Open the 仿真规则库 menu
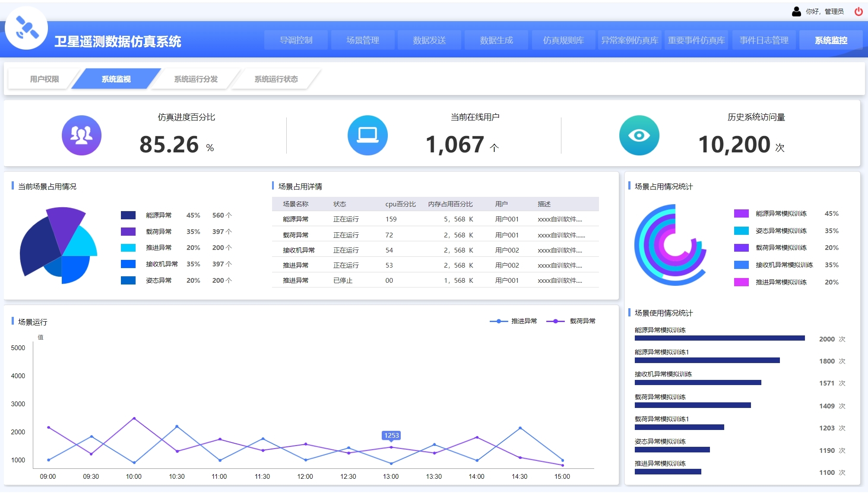 coord(563,40)
